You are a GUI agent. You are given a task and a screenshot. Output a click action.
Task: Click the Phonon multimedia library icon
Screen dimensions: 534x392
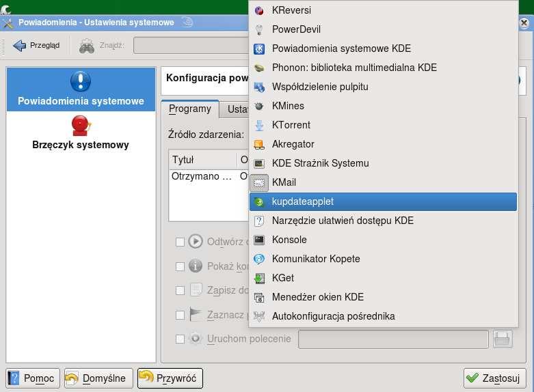click(x=259, y=68)
